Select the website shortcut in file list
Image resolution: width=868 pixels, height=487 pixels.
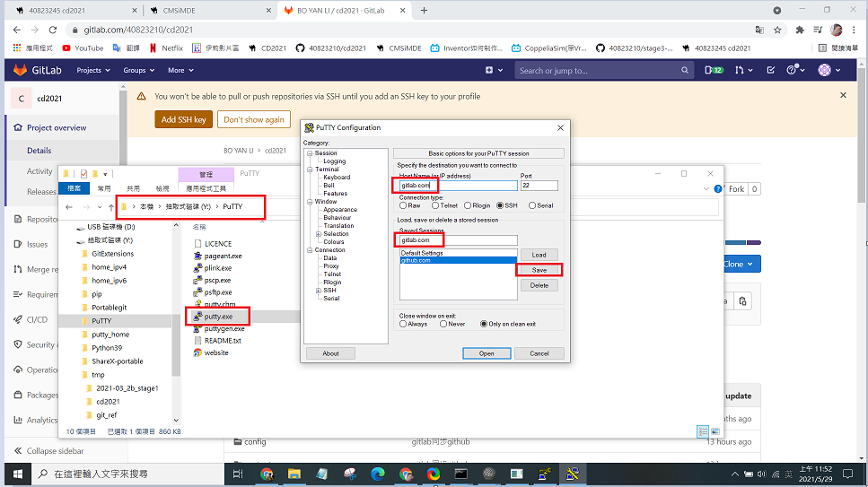click(215, 353)
